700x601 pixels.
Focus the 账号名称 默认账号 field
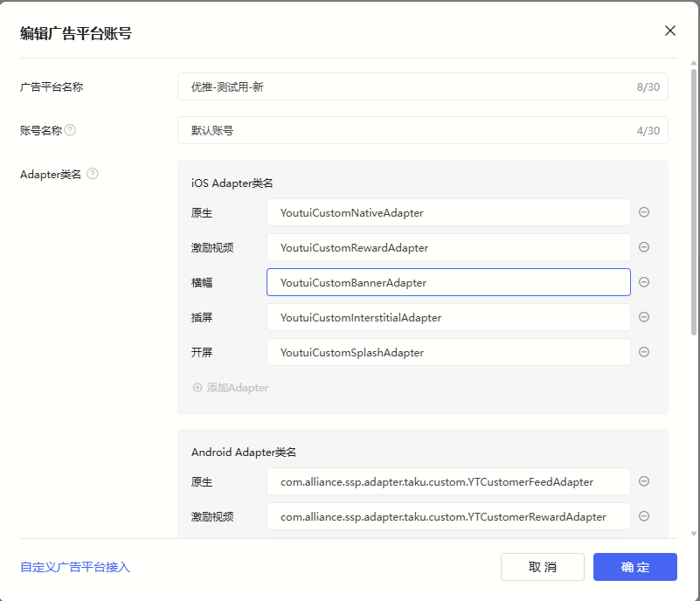[x=423, y=130]
